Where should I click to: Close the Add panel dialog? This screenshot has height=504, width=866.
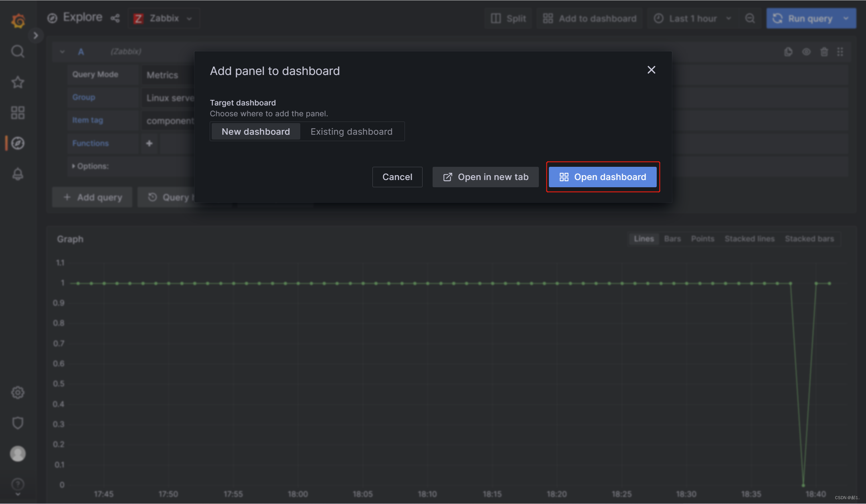tap(651, 70)
